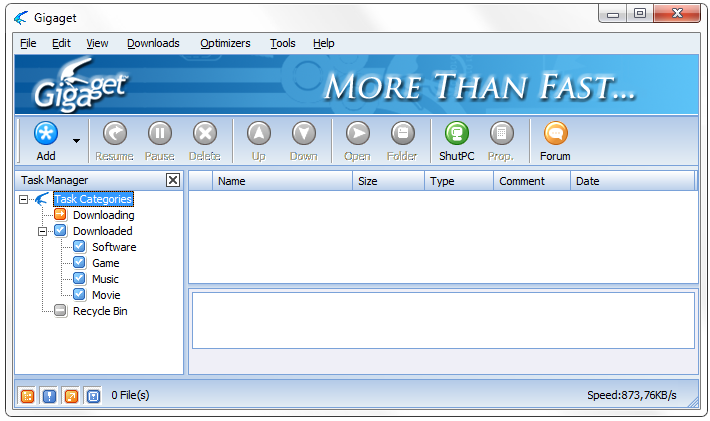Open the Edit menu
710x421 pixels.
pyautogui.click(x=61, y=43)
